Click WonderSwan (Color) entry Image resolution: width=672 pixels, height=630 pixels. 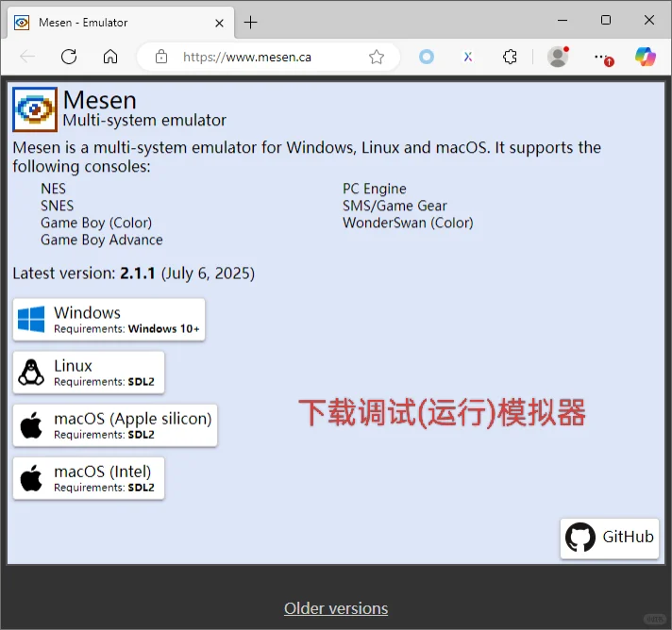coord(408,223)
